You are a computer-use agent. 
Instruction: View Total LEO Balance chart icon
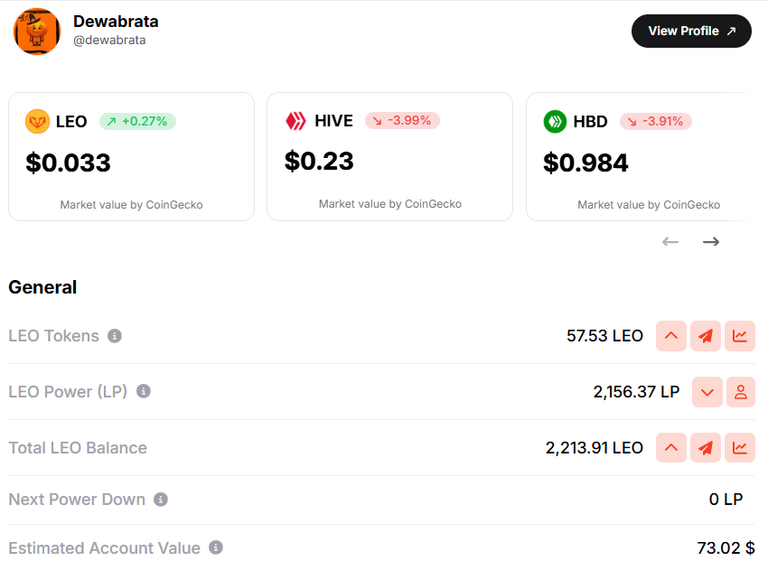click(x=740, y=448)
